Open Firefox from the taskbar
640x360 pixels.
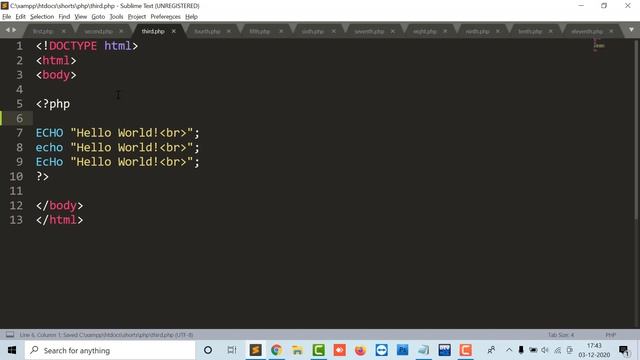360,350
